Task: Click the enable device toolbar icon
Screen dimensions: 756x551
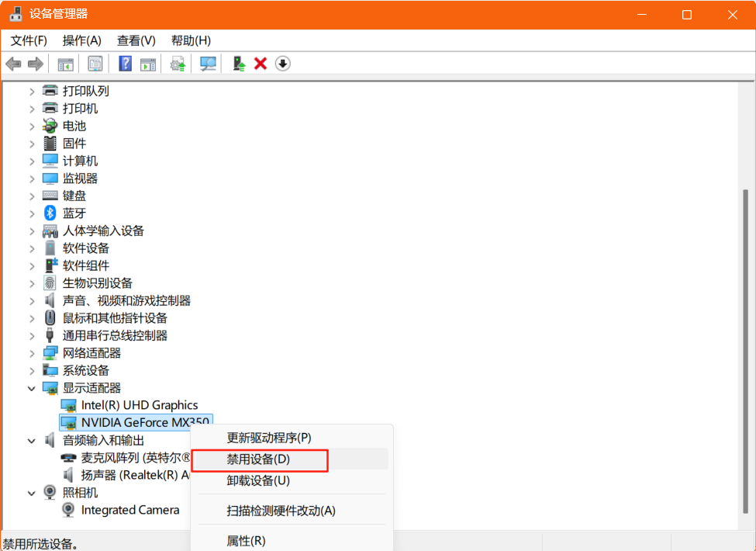Action: click(x=239, y=64)
